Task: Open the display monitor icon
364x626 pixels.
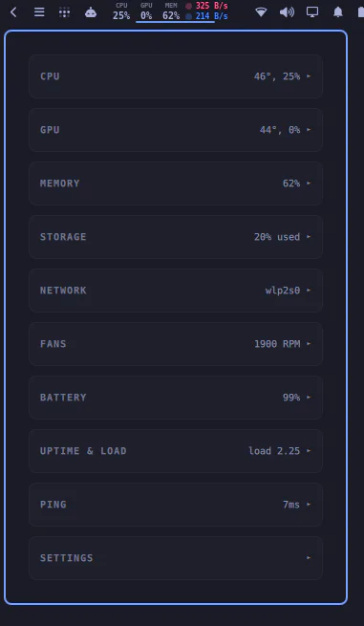Action: pyautogui.click(x=312, y=12)
